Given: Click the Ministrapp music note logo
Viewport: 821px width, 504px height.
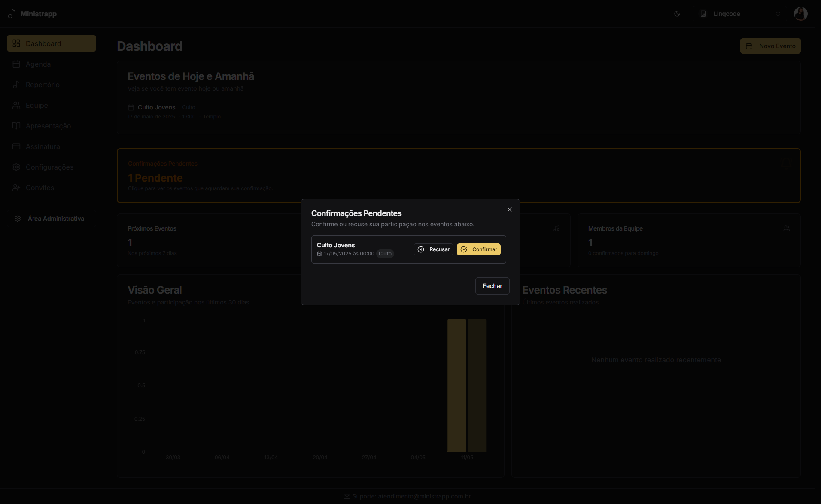Looking at the screenshot, I should (x=12, y=14).
